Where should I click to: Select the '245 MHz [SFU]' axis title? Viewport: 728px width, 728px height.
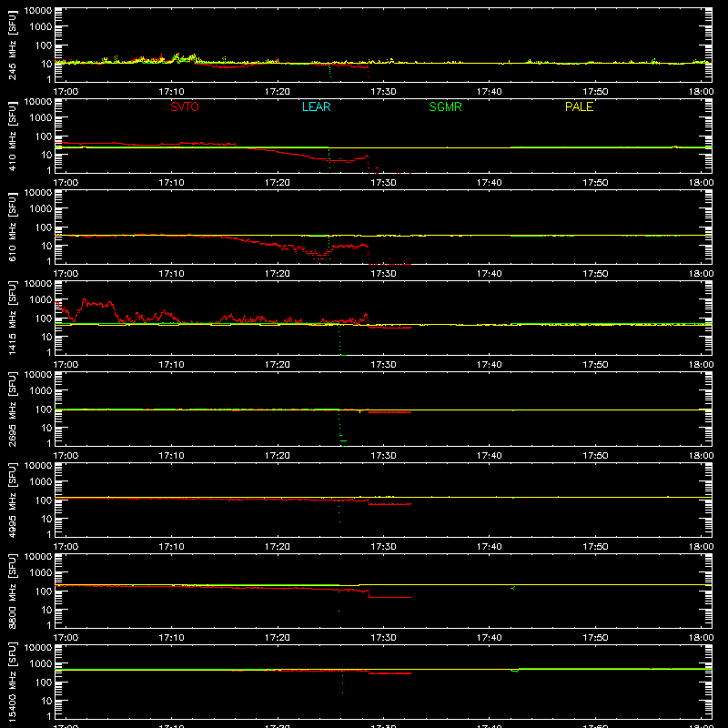tap(12, 45)
